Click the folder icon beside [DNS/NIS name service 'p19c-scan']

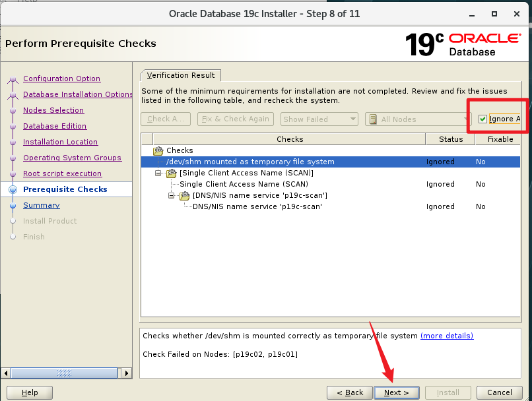pyautogui.click(x=185, y=196)
